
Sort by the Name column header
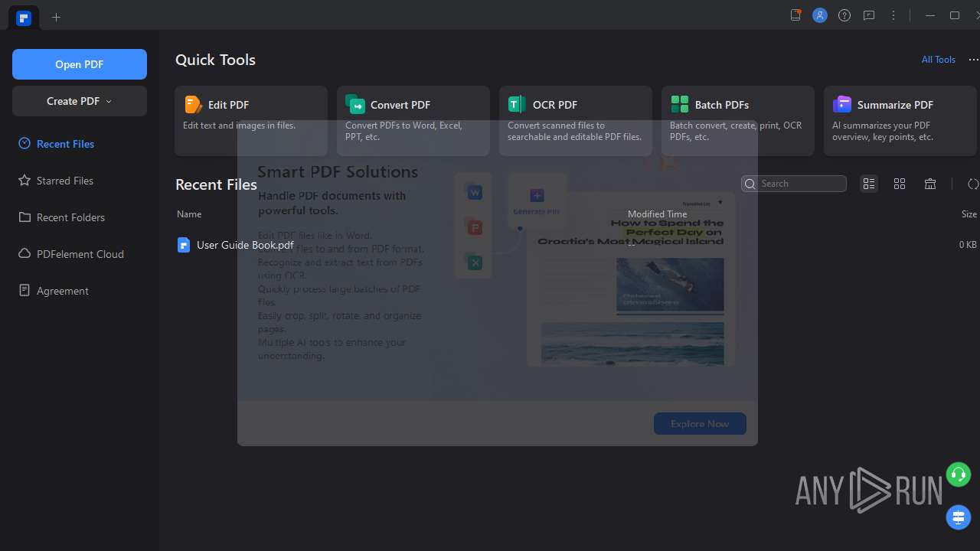point(189,214)
